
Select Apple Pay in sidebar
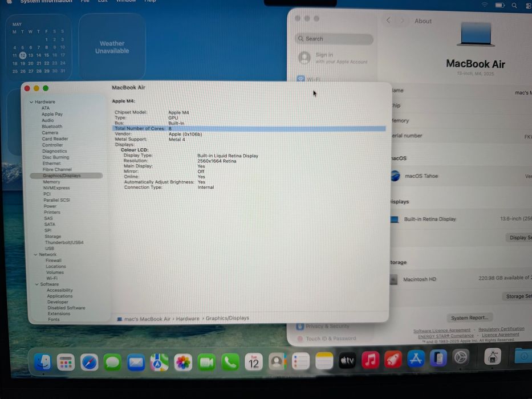coord(52,115)
